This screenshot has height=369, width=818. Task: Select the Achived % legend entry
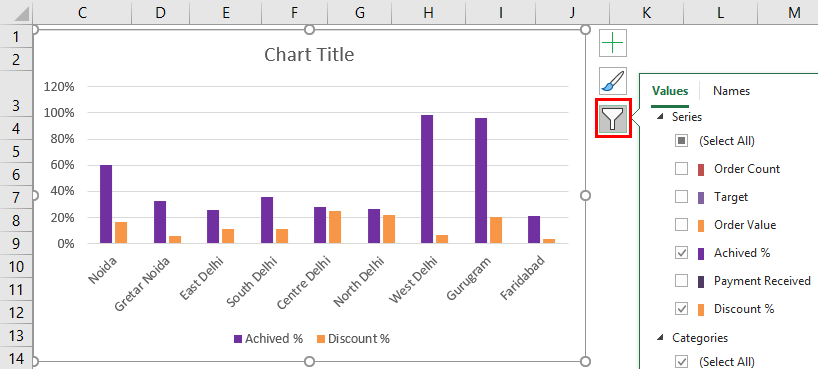click(268, 338)
